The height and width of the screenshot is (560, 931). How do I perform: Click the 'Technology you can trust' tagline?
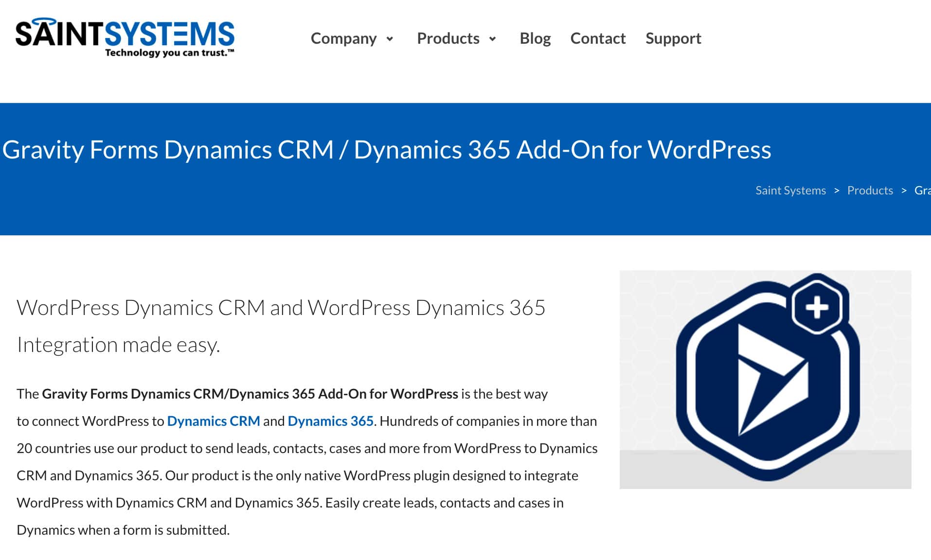pyautogui.click(x=169, y=53)
